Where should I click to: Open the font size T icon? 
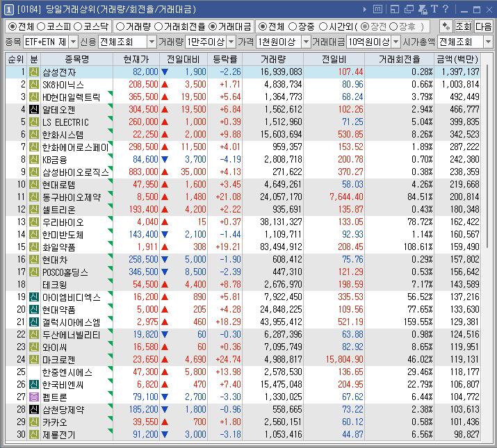434,9
